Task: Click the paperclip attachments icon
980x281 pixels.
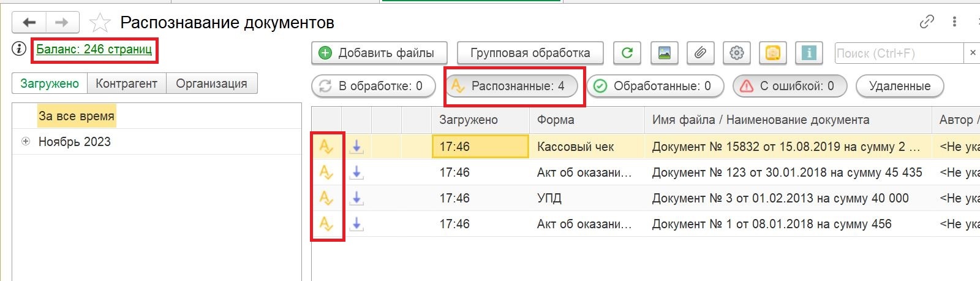Action: pos(700,53)
